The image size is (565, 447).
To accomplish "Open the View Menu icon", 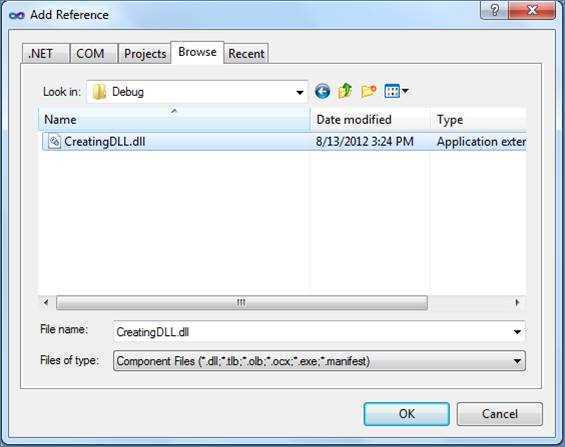I will pos(392,91).
